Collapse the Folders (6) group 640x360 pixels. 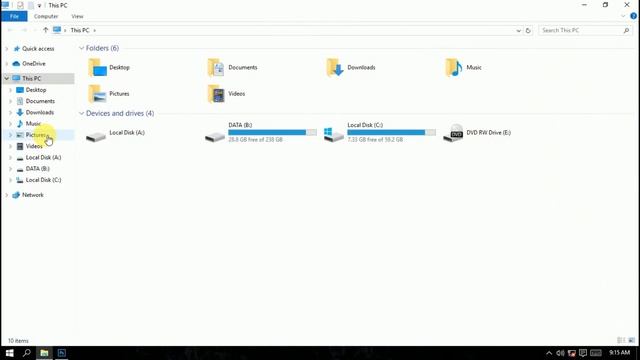(x=81, y=48)
